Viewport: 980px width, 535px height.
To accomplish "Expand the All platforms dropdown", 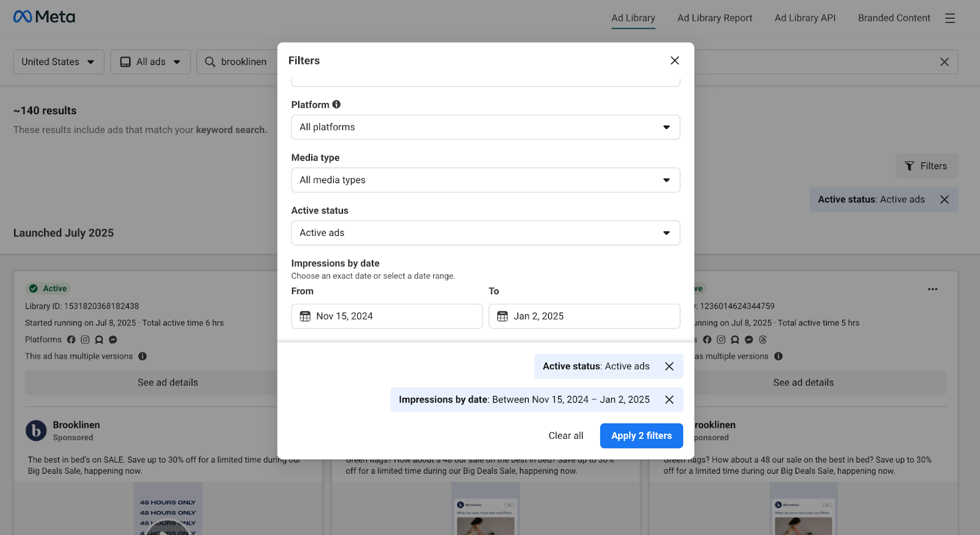I will point(485,127).
